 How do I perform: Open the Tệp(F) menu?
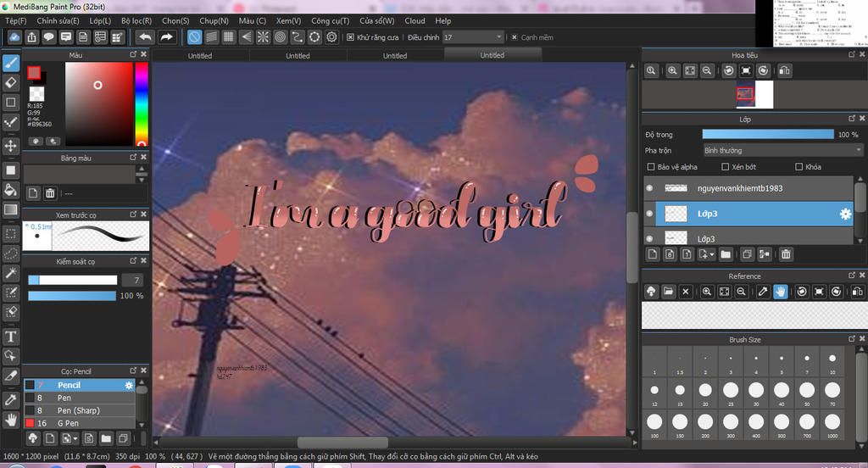(x=16, y=20)
